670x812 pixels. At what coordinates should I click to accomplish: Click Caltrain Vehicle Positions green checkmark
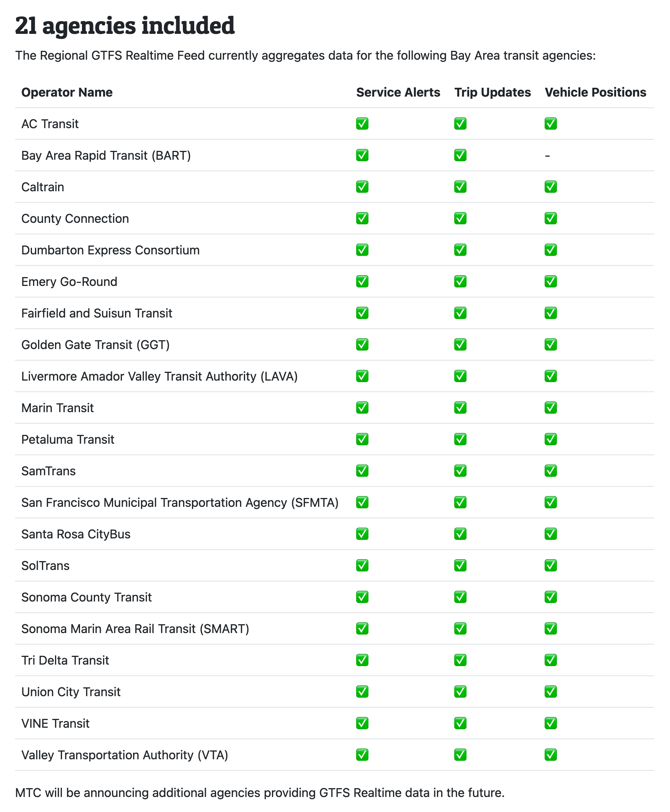coord(550,187)
